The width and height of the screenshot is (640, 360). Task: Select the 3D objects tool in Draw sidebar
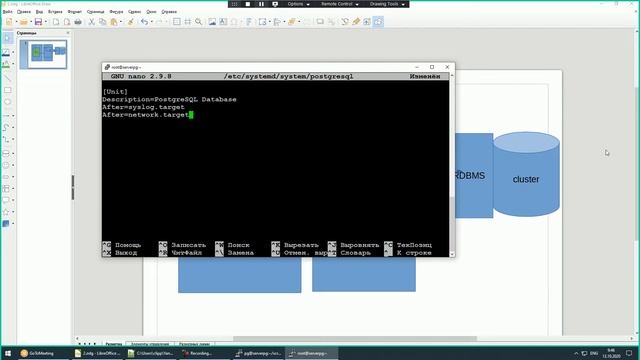tap(6, 224)
